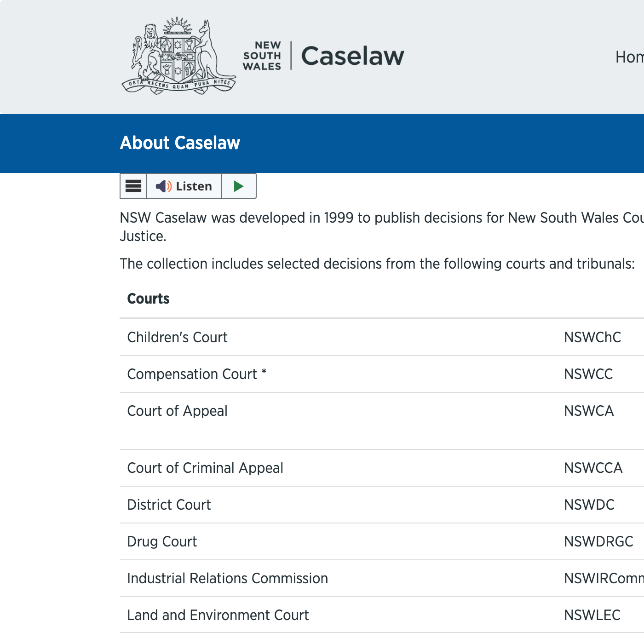Click the Courts table header

[x=148, y=299]
